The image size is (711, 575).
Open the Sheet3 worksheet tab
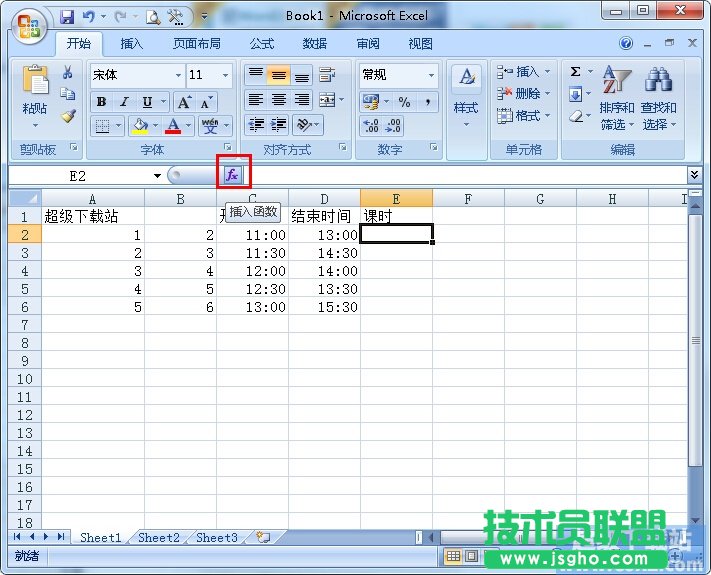217,538
